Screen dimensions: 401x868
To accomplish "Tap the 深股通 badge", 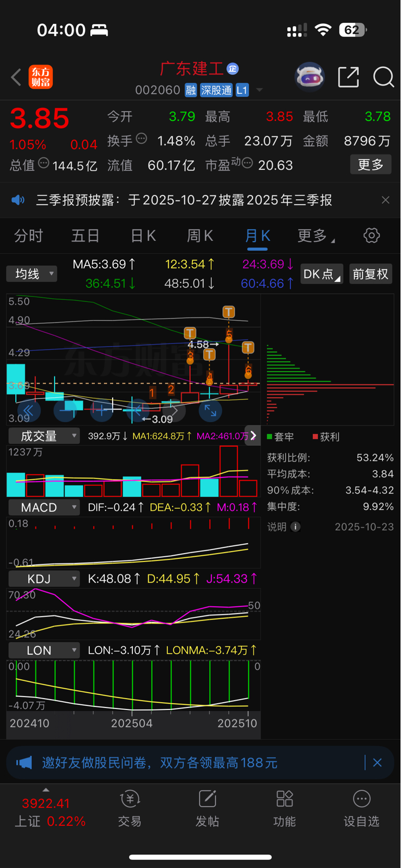I will pos(216,90).
